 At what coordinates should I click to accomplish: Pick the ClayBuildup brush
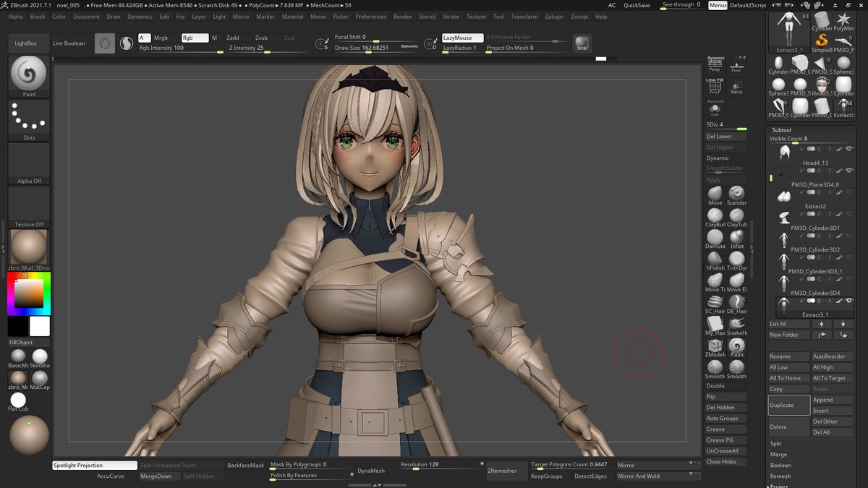(715, 217)
